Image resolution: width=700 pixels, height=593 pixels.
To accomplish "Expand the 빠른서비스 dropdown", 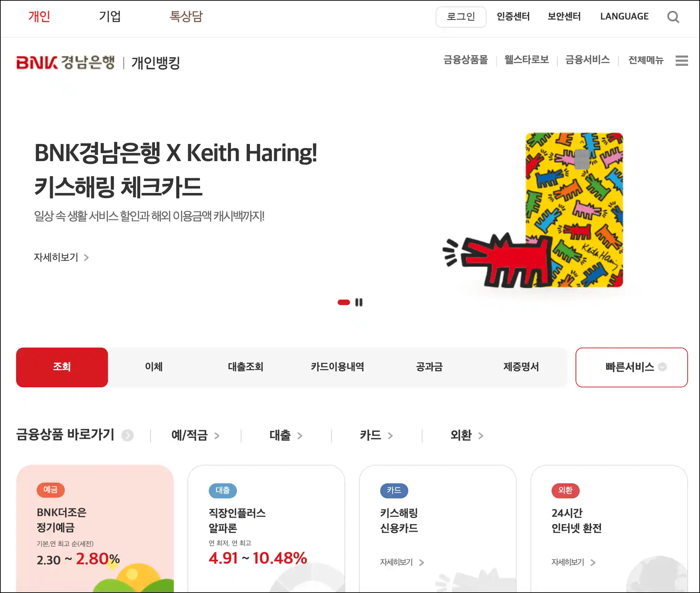I will click(x=631, y=367).
